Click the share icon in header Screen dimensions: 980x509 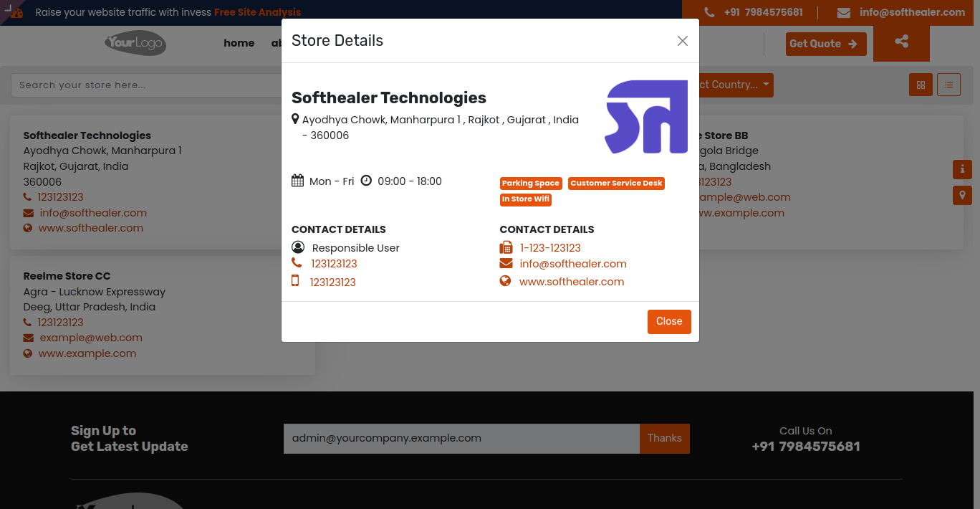click(x=901, y=42)
